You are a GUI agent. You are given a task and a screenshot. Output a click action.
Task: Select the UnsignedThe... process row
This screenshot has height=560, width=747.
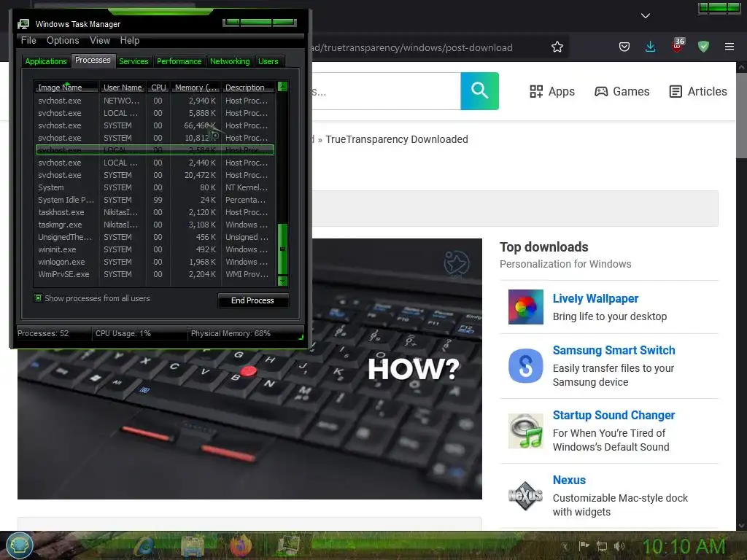tap(155, 237)
